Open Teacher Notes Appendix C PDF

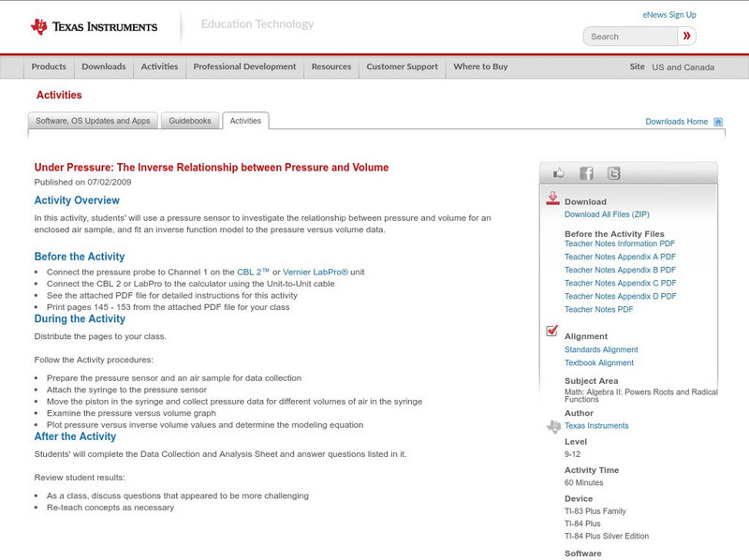click(x=621, y=284)
